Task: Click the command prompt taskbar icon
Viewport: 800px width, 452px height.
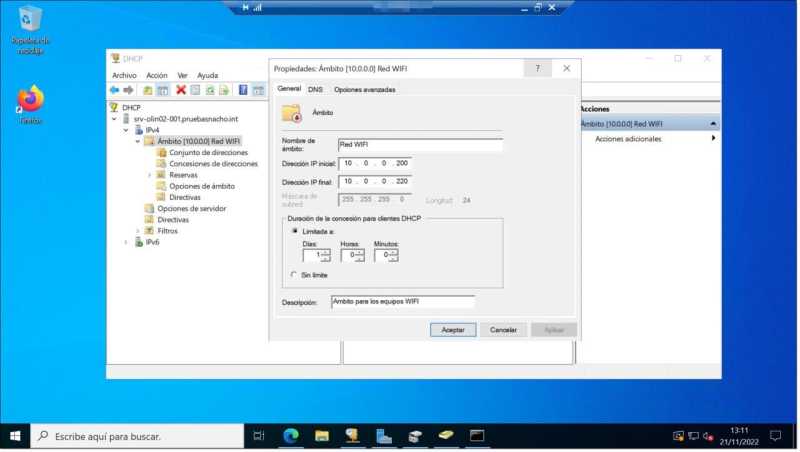Action: pyautogui.click(x=477, y=436)
